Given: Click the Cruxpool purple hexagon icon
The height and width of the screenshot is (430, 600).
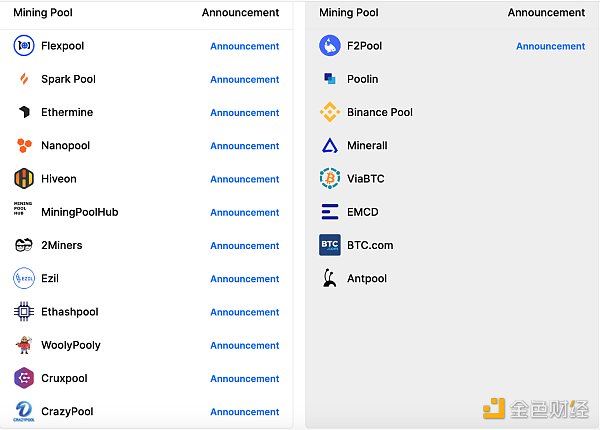Looking at the screenshot, I should pos(24,378).
